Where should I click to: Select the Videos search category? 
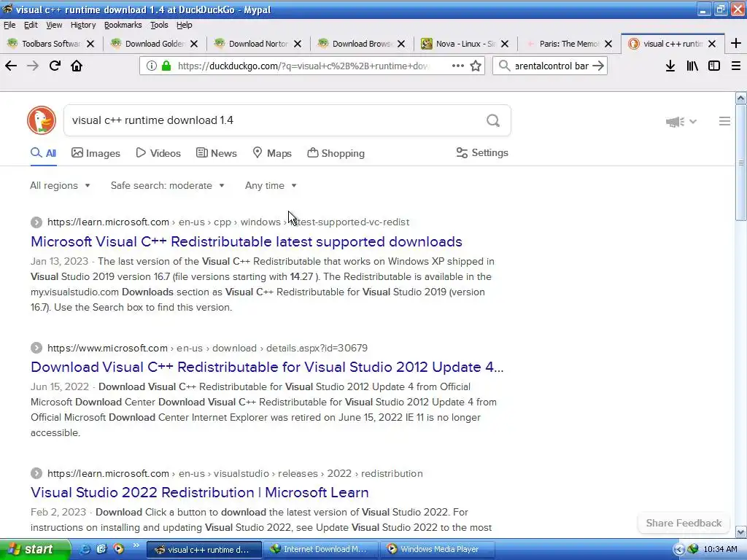pyautogui.click(x=158, y=153)
